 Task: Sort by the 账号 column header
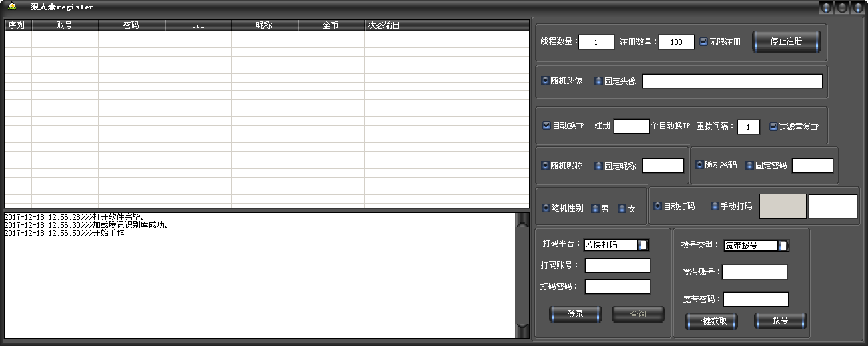(65, 25)
